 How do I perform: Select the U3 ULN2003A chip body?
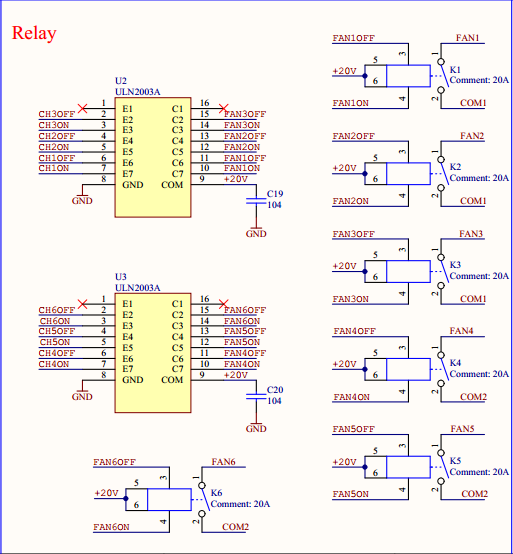pyautogui.click(x=153, y=353)
